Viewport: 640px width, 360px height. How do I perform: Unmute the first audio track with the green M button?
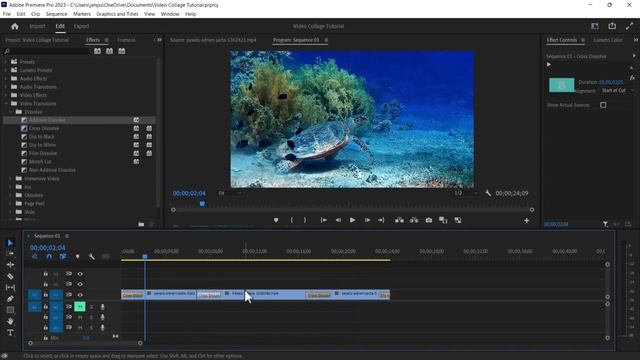(80, 306)
